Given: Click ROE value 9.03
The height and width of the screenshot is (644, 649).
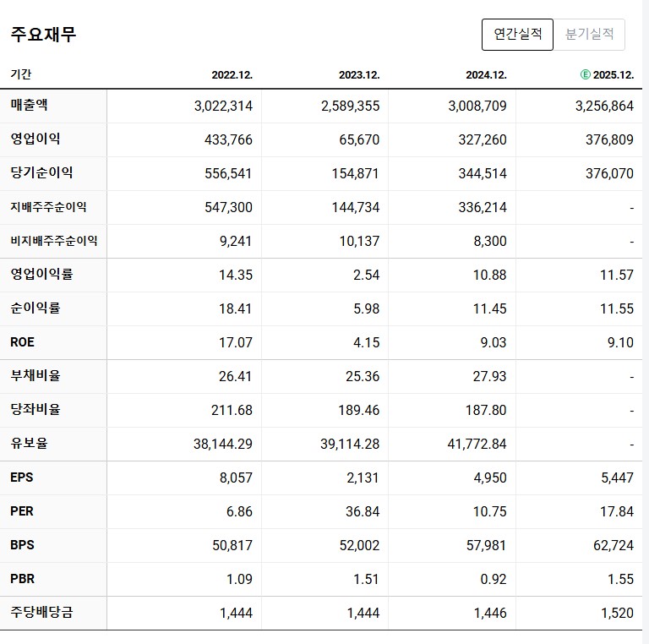Looking at the screenshot, I should pos(494,342).
